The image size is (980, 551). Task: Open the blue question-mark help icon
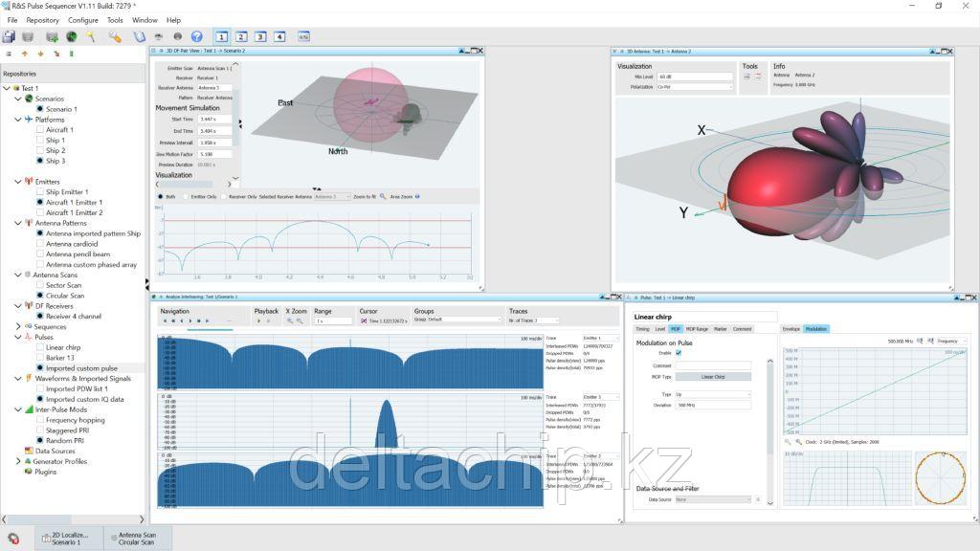point(197,37)
